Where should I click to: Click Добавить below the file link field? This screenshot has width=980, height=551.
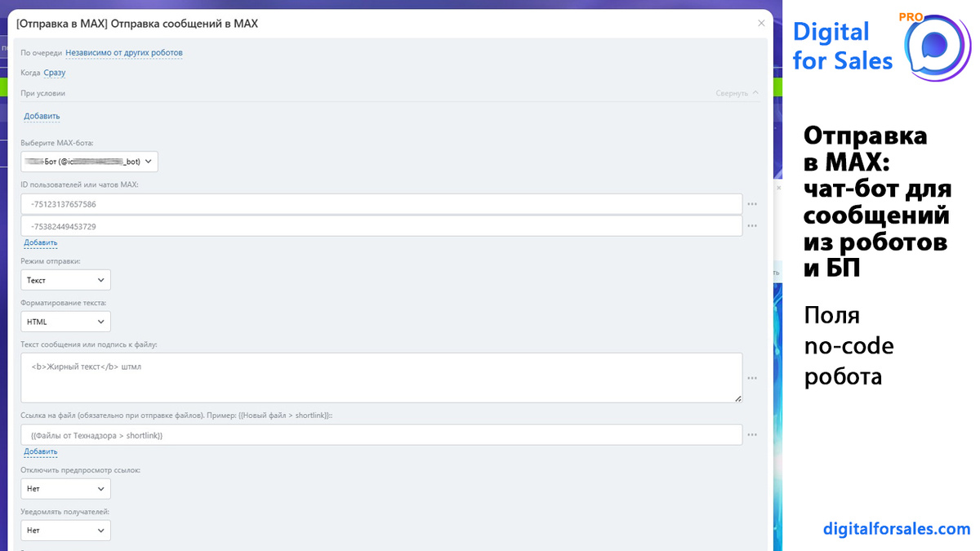41,451
